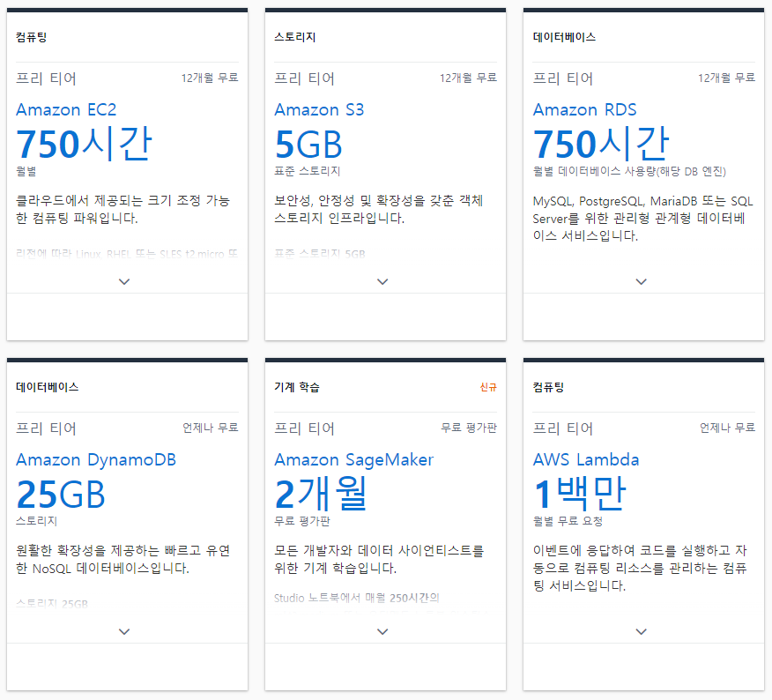
Task: Click the 데이터베이스 heading above Amazon DynamoDB
Action: [48, 387]
